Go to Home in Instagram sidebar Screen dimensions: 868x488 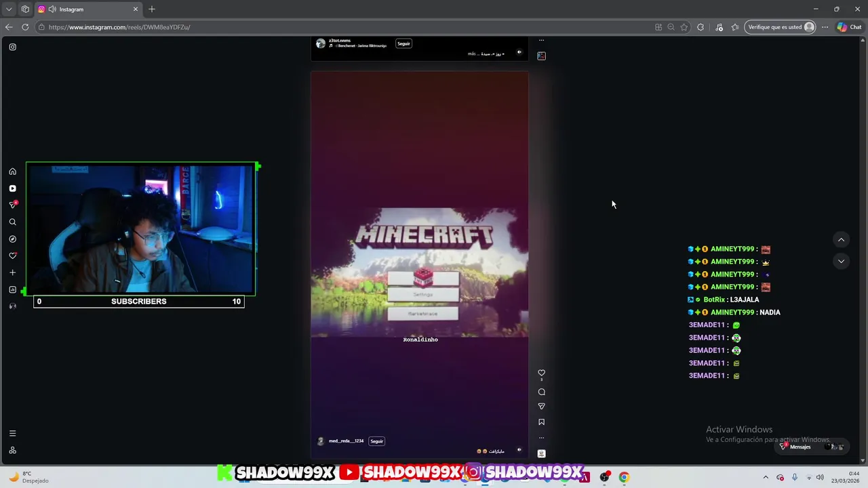tap(12, 171)
